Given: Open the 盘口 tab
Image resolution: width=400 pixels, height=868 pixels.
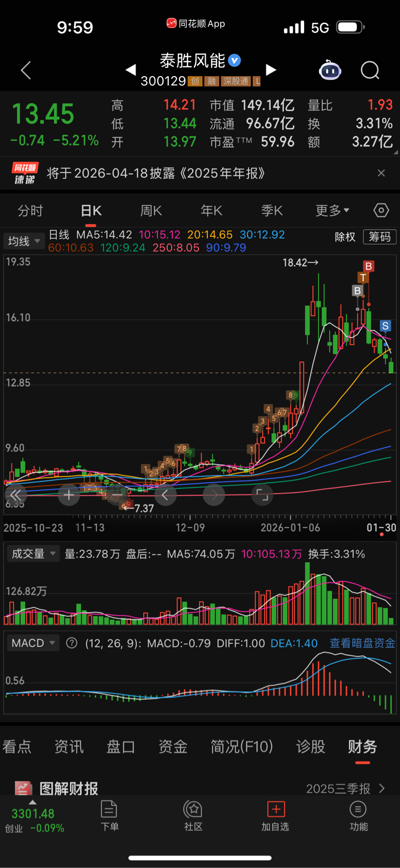Looking at the screenshot, I should click(x=121, y=747).
